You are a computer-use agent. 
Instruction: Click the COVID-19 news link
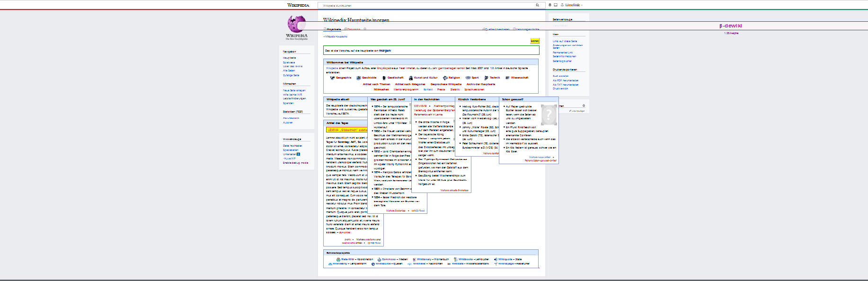(420, 106)
